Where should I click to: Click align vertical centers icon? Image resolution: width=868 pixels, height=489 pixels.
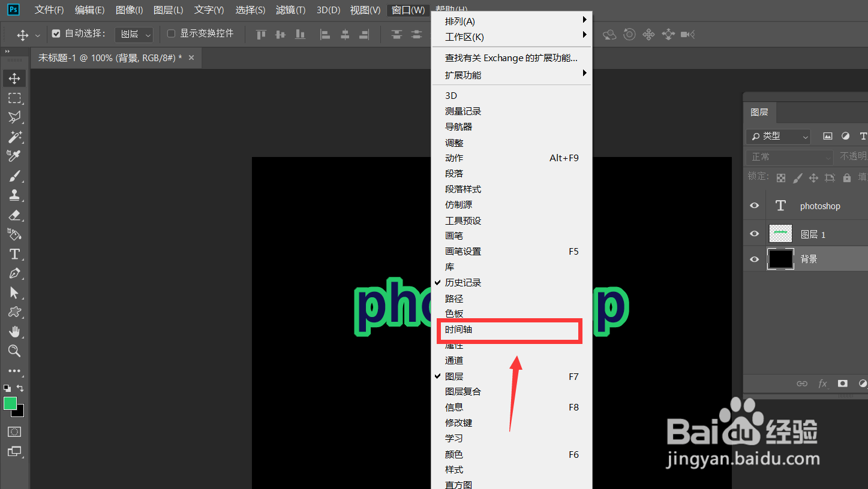pos(280,35)
